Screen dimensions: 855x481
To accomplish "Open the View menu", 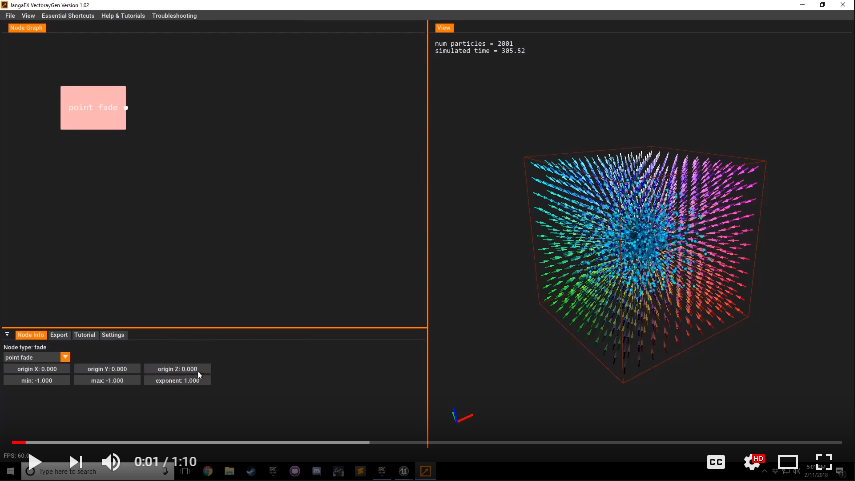I will (28, 16).
